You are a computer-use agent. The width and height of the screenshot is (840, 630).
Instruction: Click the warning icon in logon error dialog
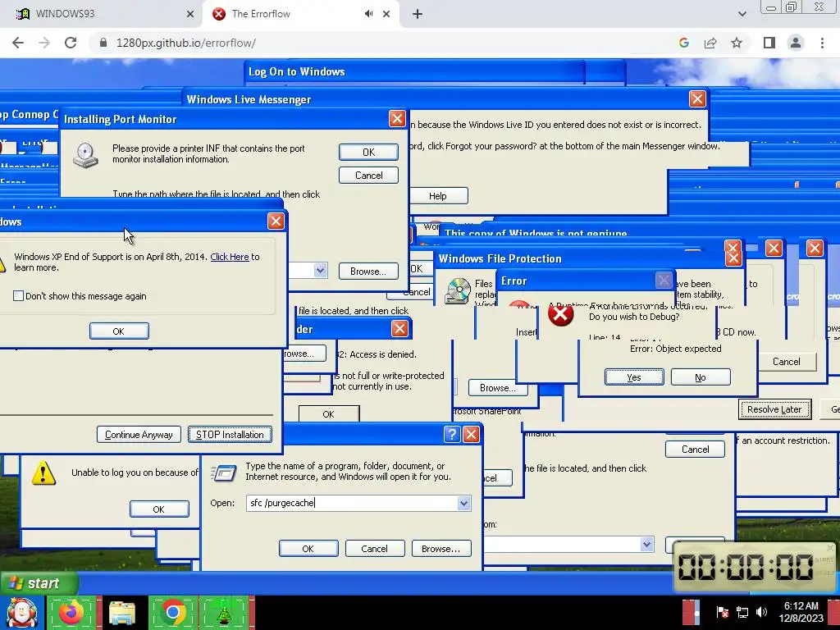tap(43, 472)
